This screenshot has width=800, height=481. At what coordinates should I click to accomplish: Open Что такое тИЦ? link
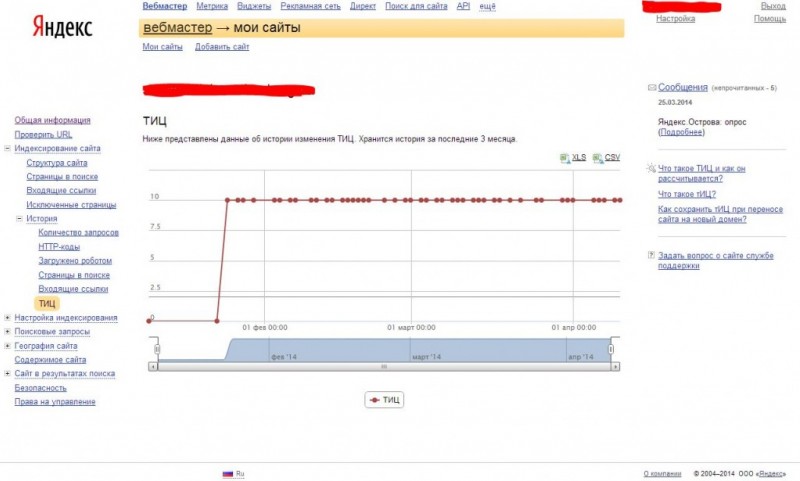[x=687, y=194]
